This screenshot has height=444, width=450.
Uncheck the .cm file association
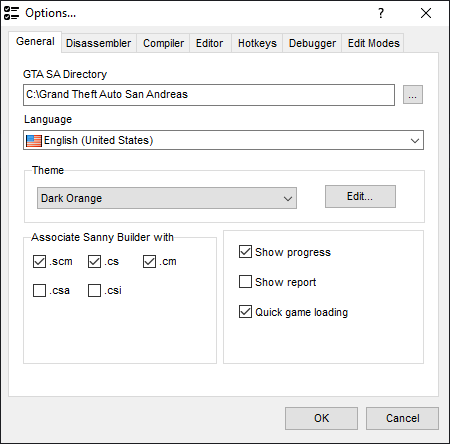149,262
